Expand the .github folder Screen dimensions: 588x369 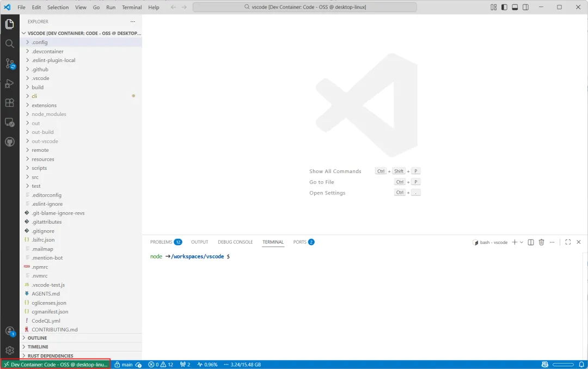point(81,69)
